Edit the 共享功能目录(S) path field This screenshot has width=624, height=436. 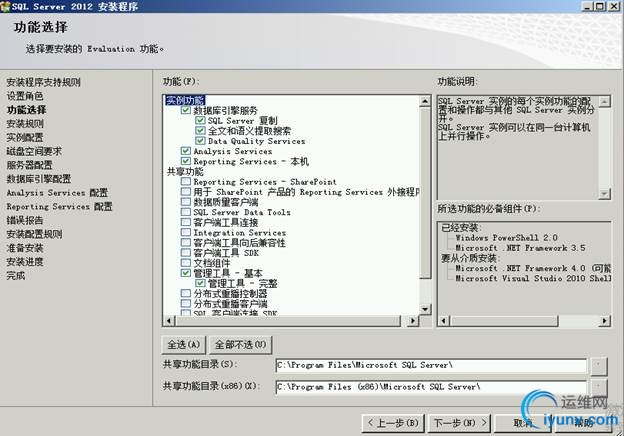coord(431,365)
